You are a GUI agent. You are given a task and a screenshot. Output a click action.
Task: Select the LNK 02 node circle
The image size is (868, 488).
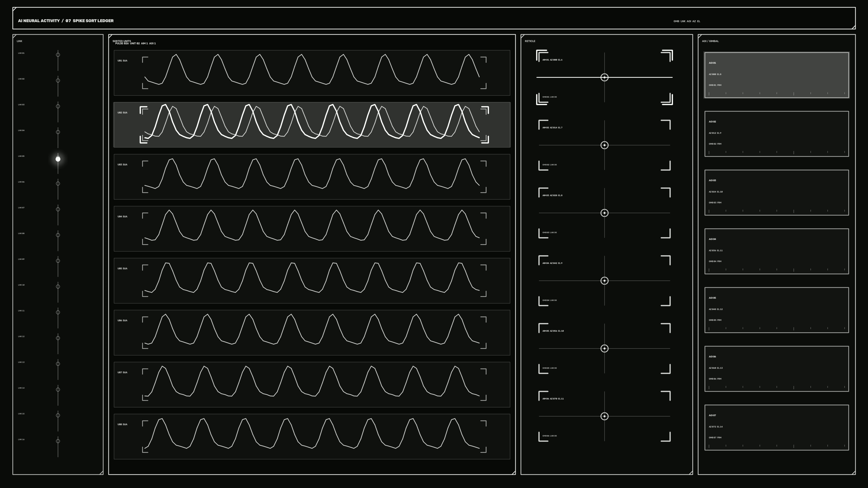[x=58, y=80]
